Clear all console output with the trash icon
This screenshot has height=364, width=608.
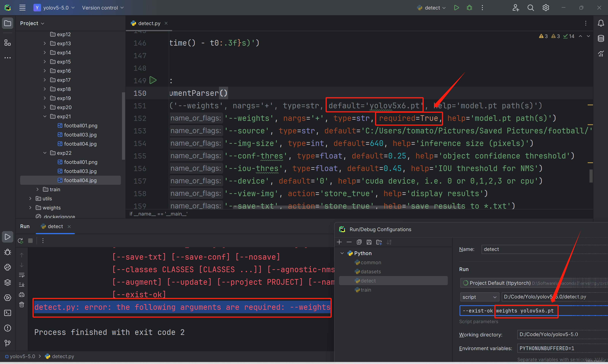point(22,304)
